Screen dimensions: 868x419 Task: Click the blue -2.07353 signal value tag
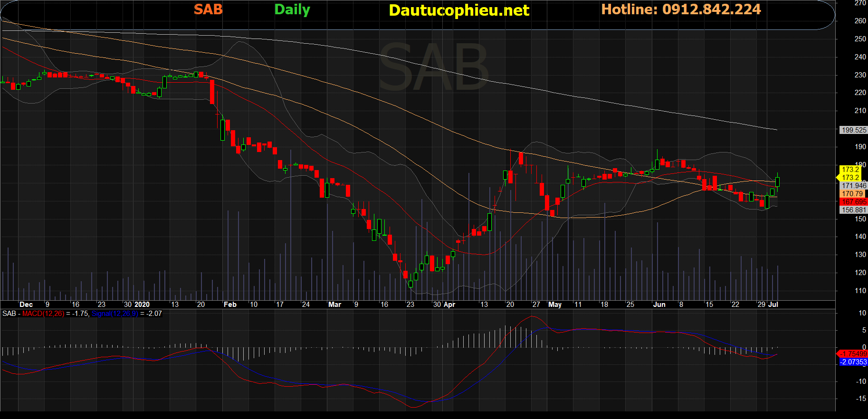pos(853,362)
